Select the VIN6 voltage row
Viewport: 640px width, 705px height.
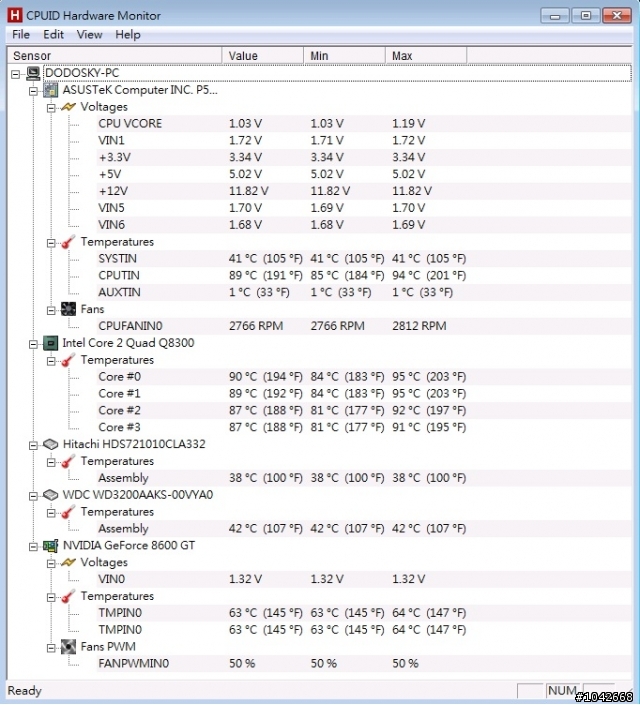363,225
